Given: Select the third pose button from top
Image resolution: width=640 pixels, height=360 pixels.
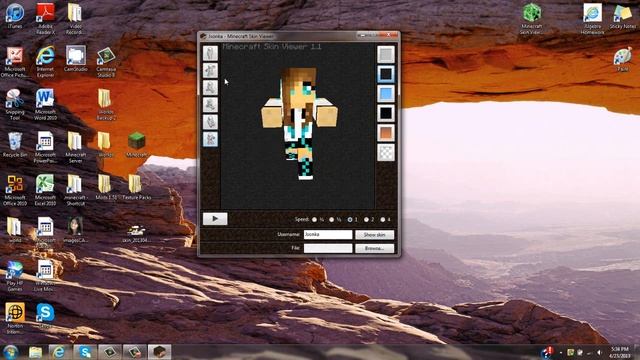Looking at the screenshot, I should tap(210, 88).
